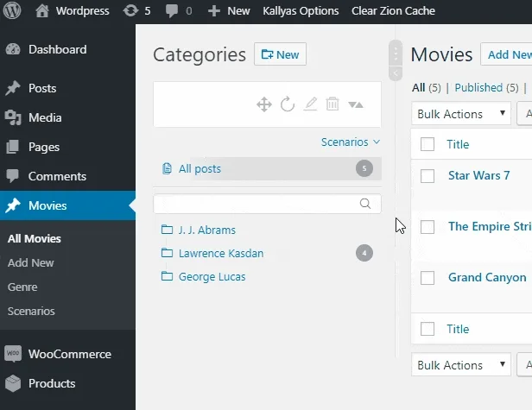Click the panel drag handle dots
Viewport: 532px width, 410px height.
pyautogui.click(x=396, y=54)
